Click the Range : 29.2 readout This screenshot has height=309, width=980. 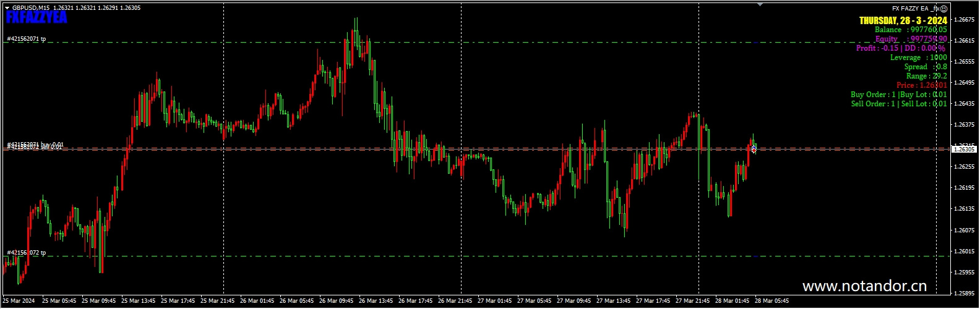927,76
